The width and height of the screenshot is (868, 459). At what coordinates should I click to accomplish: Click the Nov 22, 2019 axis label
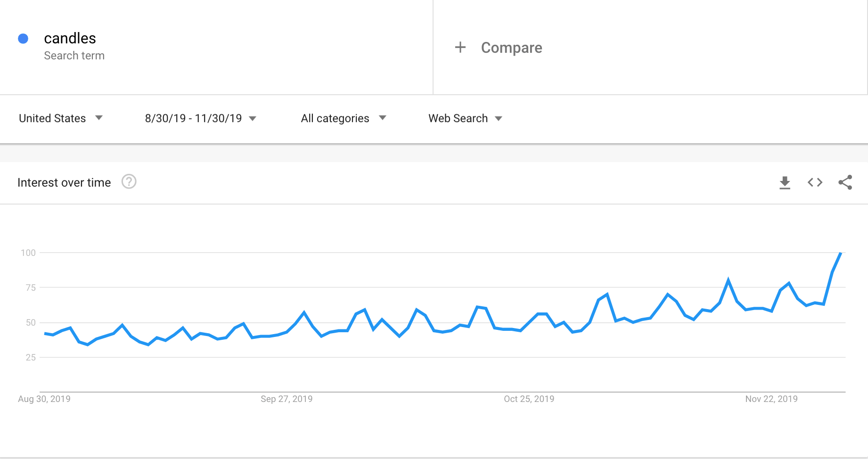pyautogui.click(x=771, y=399)
